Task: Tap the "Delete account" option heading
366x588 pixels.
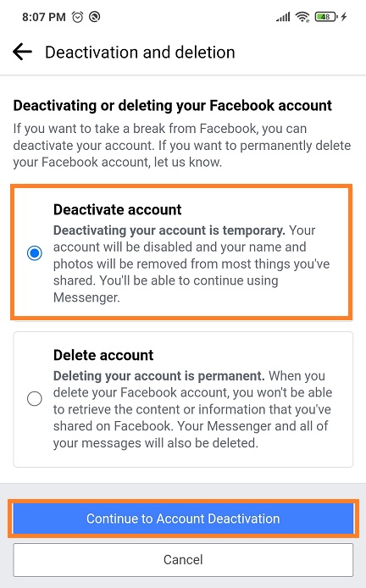Action: (103, 355)
